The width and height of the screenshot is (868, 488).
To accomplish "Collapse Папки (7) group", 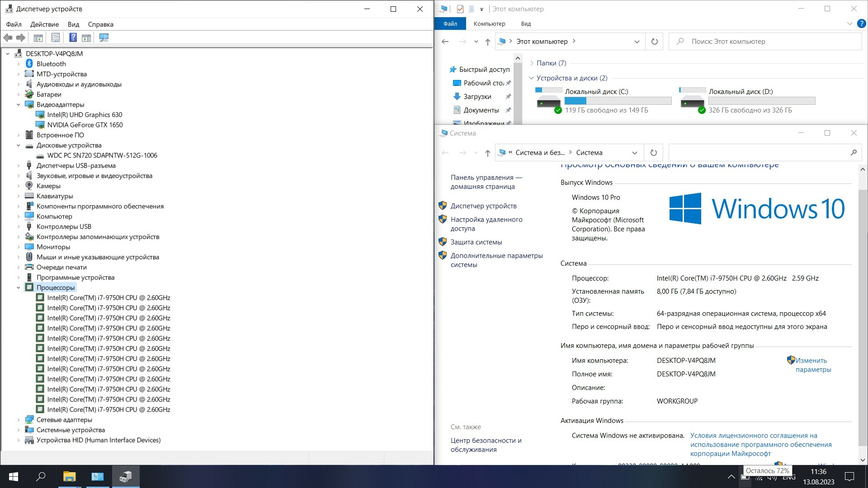I will pos(532,63).
